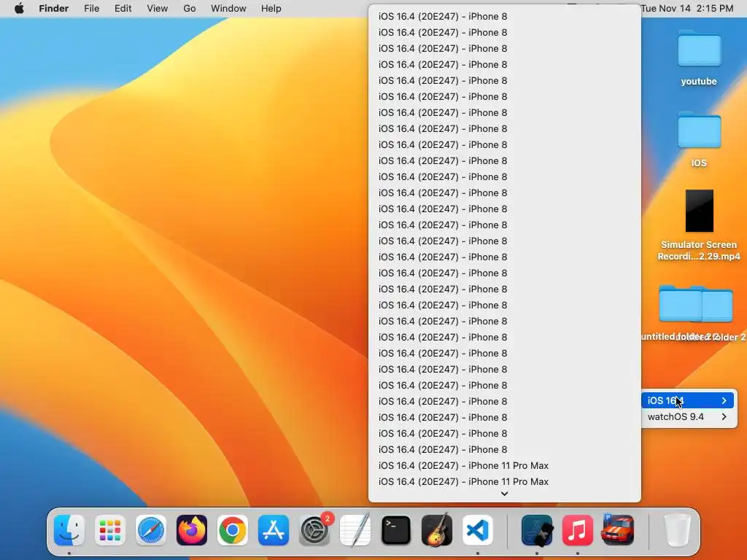
Task: Open the Help menu
Action: click(271, 9)
